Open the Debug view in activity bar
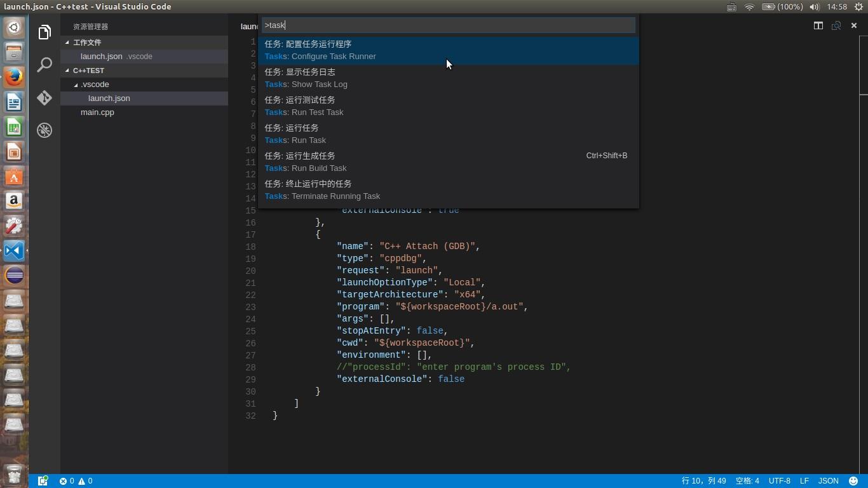Screen dimensions: 868x488 tap(44, 130)
